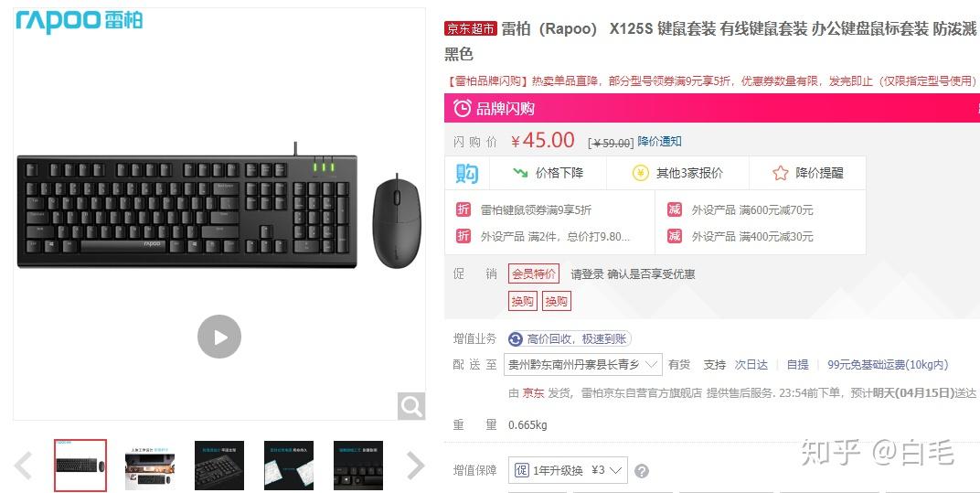Show next thumbnails with right arrow
This screenshot has height=493, width=980.
click(416, 466)
